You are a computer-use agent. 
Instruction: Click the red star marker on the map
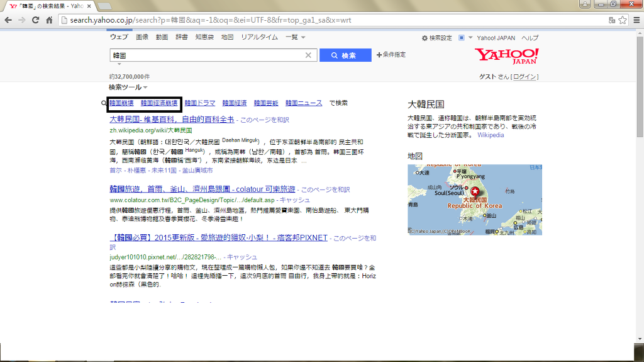click(475, 191)
